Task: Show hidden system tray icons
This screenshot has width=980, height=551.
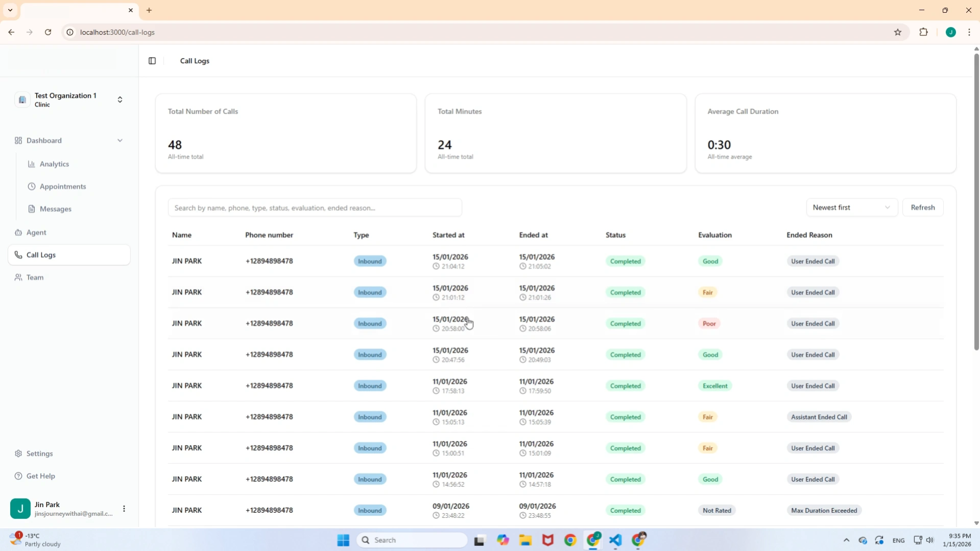Action: [x=846, y=540]
